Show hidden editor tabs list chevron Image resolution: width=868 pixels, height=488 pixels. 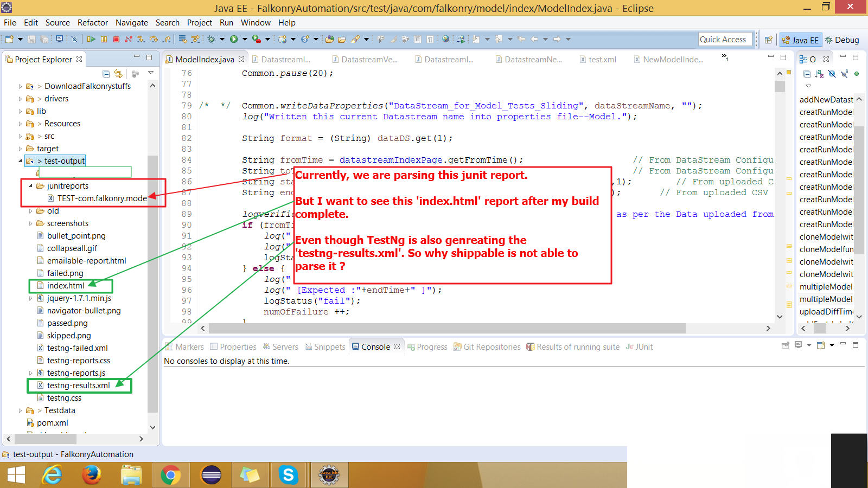[x=725, y=57]
